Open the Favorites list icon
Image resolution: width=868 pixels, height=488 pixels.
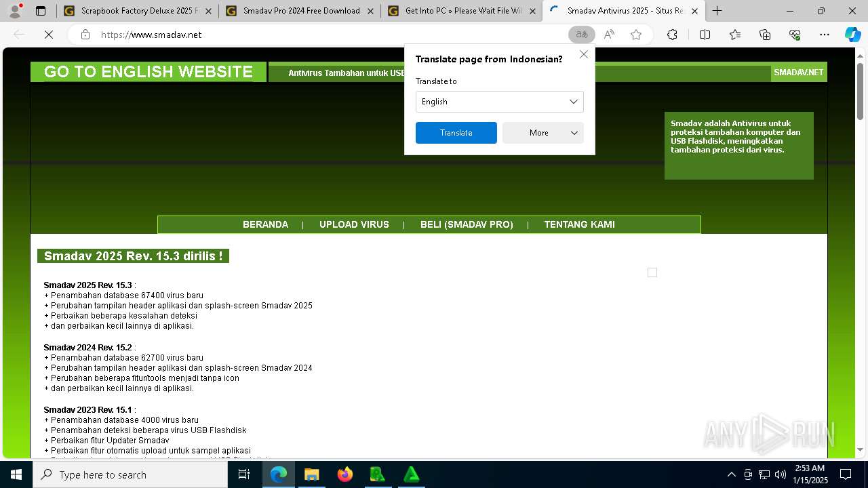tap(735, 35)
